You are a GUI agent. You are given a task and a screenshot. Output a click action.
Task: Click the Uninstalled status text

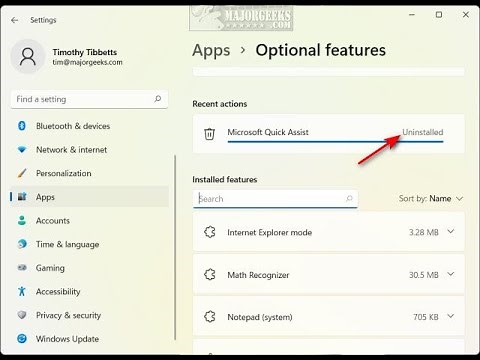(x=423, y=132)
